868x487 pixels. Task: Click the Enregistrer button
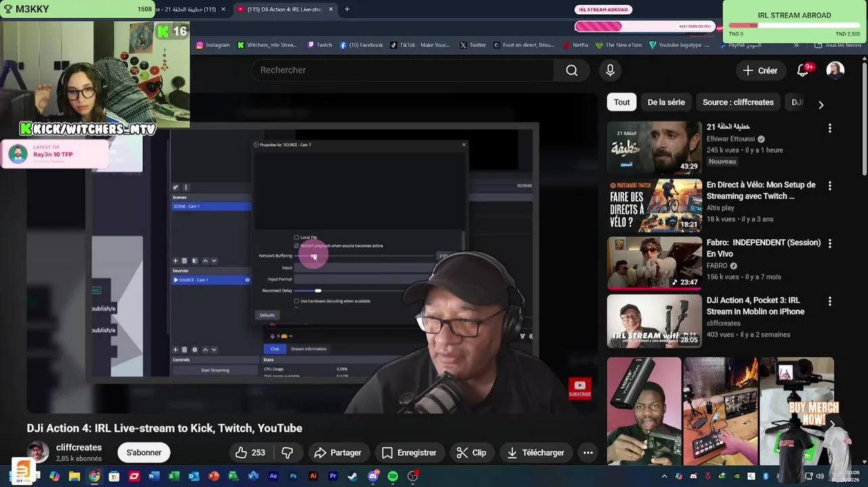pyautogui.click(x=409, y=453)
